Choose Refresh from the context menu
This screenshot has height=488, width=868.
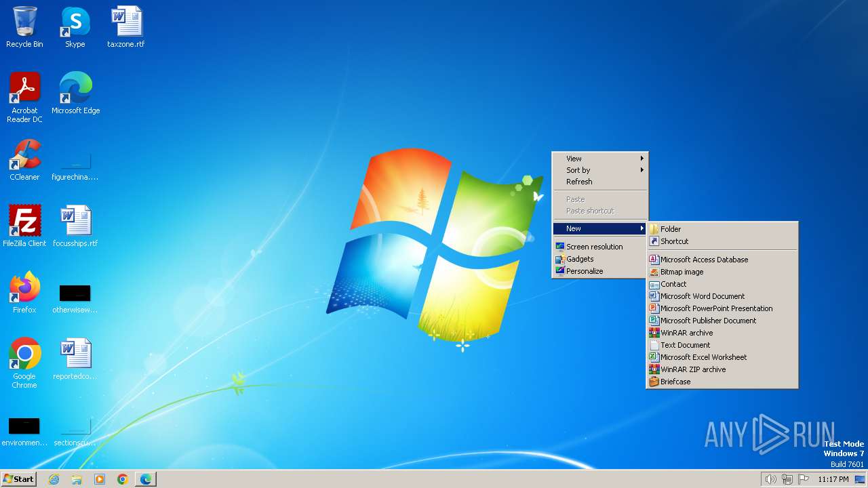(600, 182)
